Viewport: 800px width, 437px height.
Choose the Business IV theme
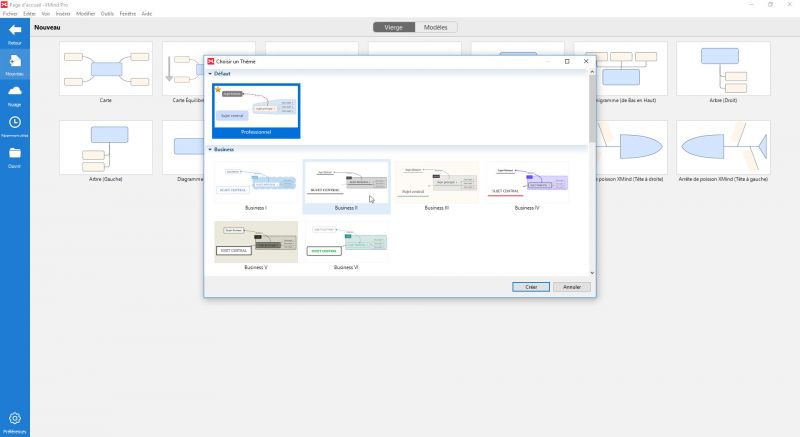(x=527, y=186)
